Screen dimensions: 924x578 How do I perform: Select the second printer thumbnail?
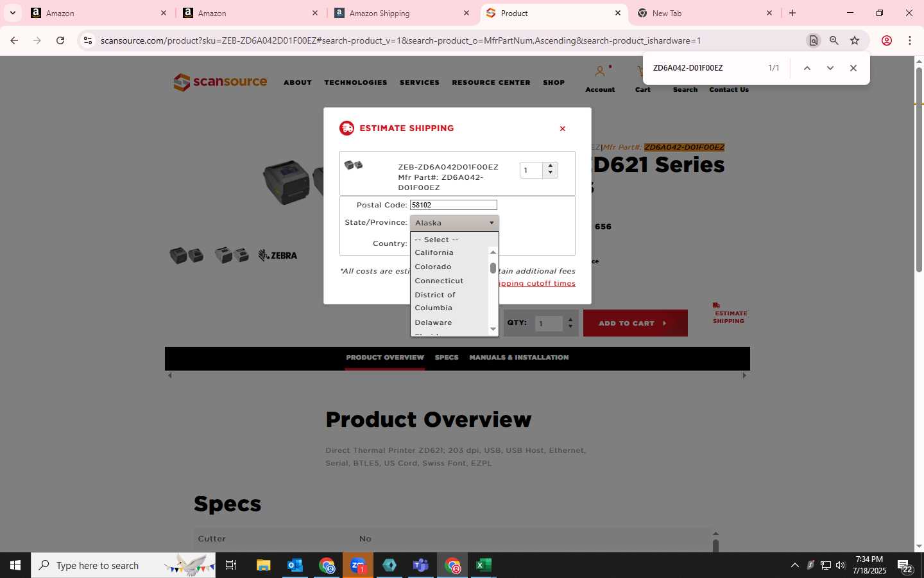[232, 255]
